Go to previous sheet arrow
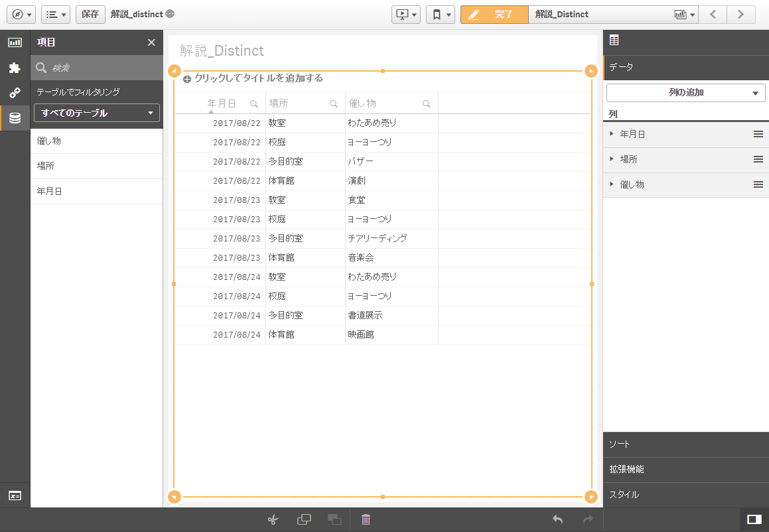Viewport: 769px width, 532px height. coord(713,14)
